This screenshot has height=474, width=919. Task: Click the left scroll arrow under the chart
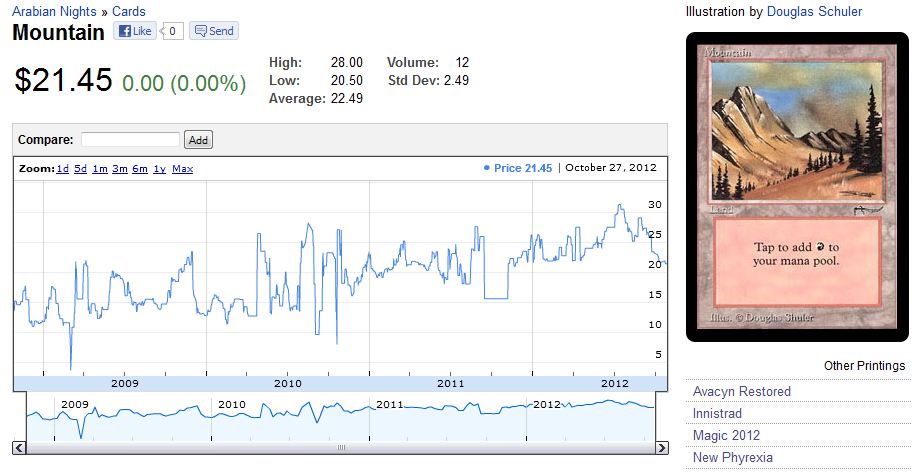pos(19,447)
